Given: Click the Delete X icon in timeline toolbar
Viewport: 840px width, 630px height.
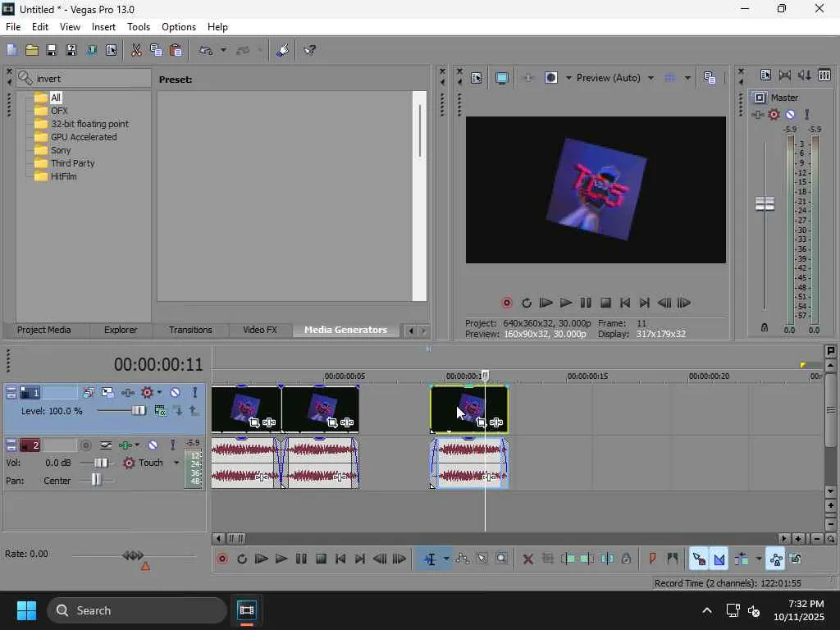Looking at the screenshot, I should tap(527, 559).
